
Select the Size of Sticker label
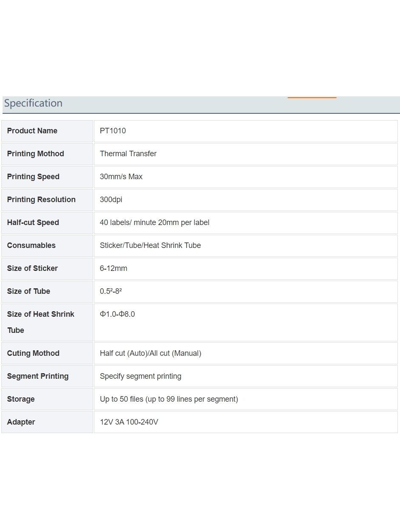pyautogui.click(x=32, y=268)
